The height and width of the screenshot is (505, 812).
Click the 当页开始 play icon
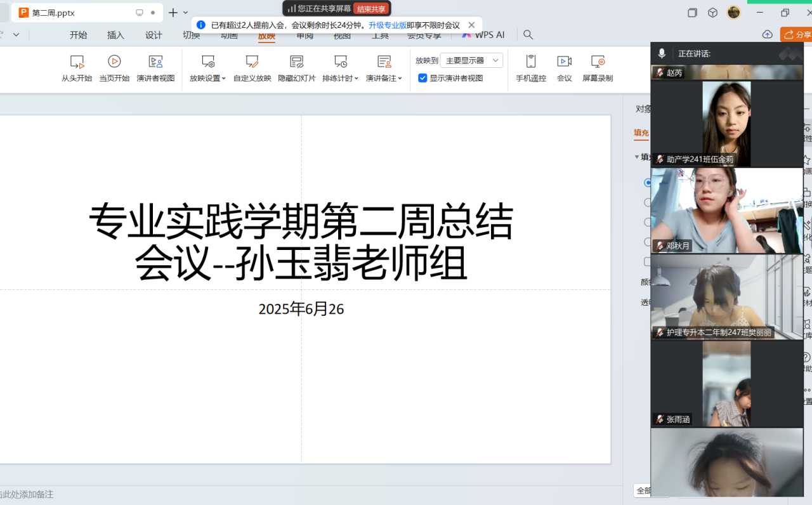click(114, 62)
